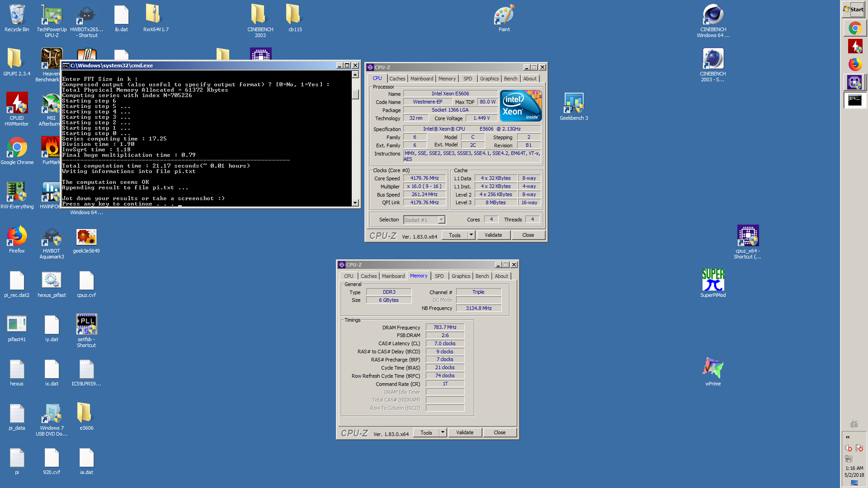Open the CINEBENCH 2003 shortcut on right side

(713, 65)
